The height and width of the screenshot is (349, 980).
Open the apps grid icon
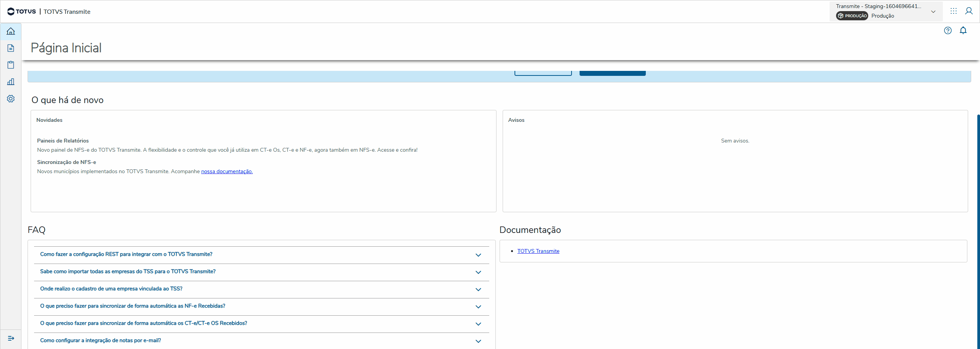954,11
